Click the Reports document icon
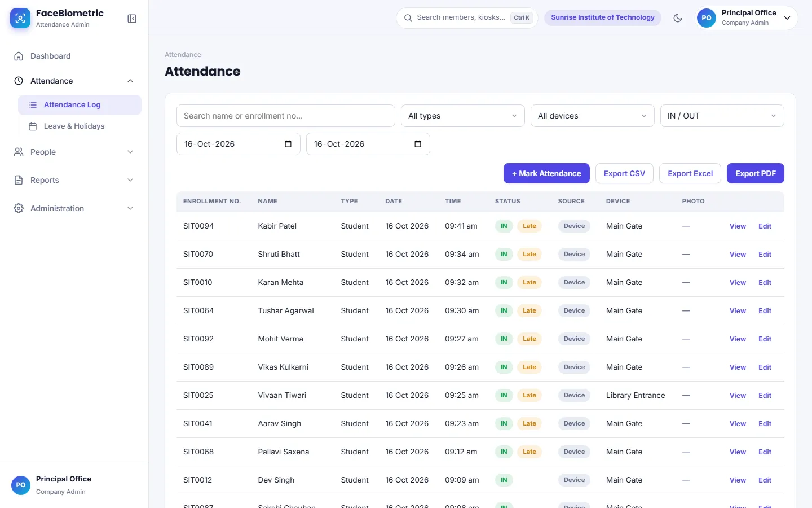This screenshot has width=812, height=508. pyautogui.click(x=19, y=180)
